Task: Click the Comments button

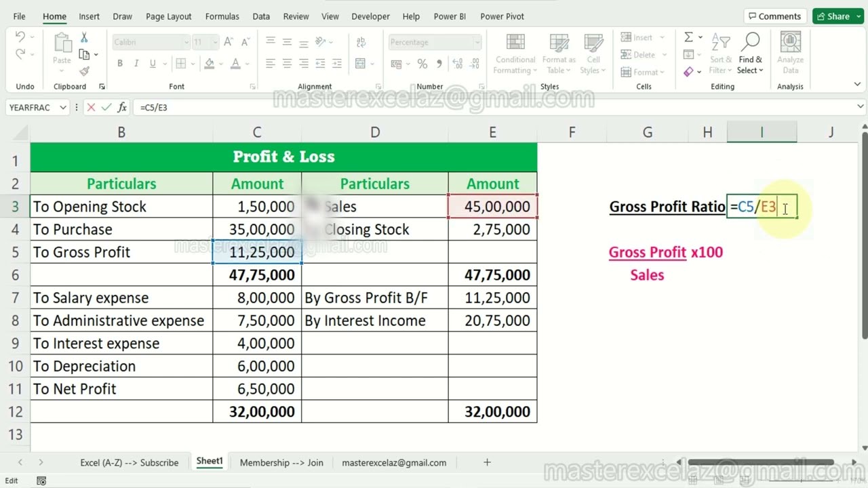Action: (x=774, y=16)
